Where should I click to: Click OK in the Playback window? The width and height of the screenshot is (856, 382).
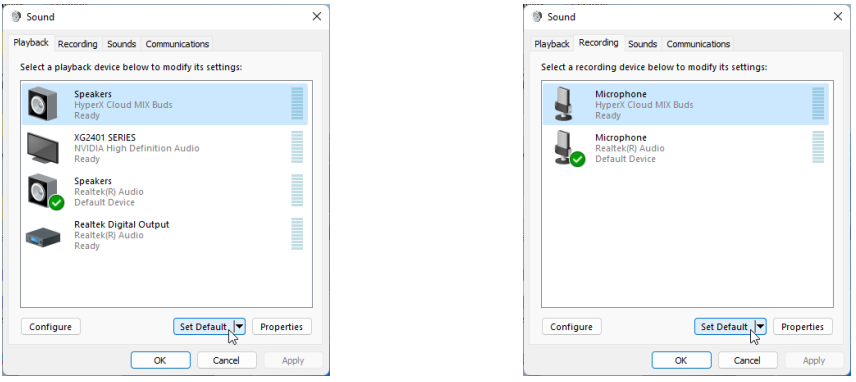(x=160, y=360)
